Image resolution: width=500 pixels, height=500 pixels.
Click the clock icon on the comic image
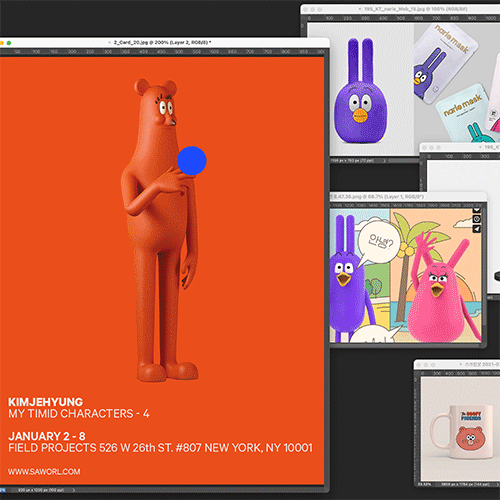(x=477, y=219)
